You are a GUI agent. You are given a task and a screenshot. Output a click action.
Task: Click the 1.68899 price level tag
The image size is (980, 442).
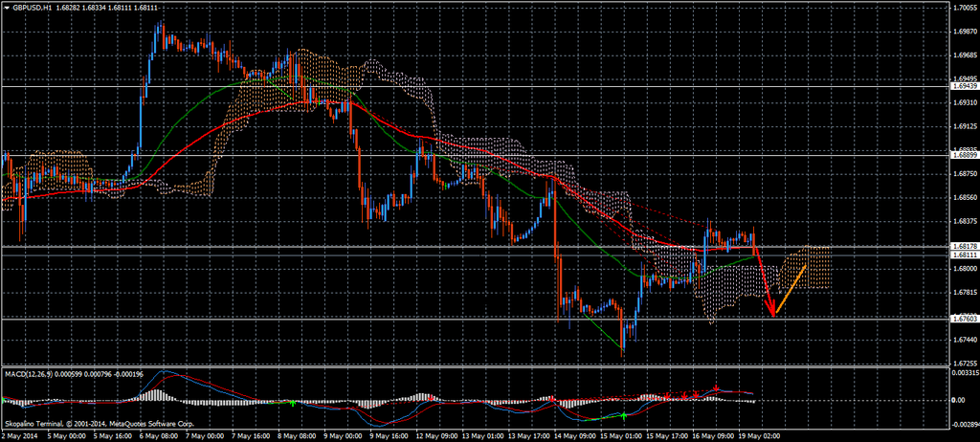point(964,154)
